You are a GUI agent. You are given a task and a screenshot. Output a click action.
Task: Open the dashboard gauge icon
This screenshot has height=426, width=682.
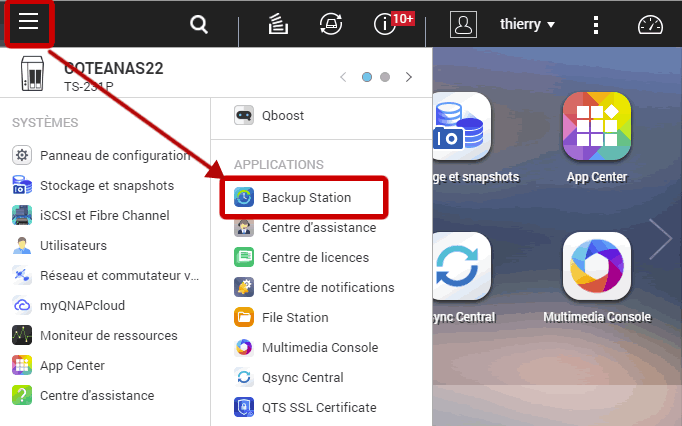(650, 24)
